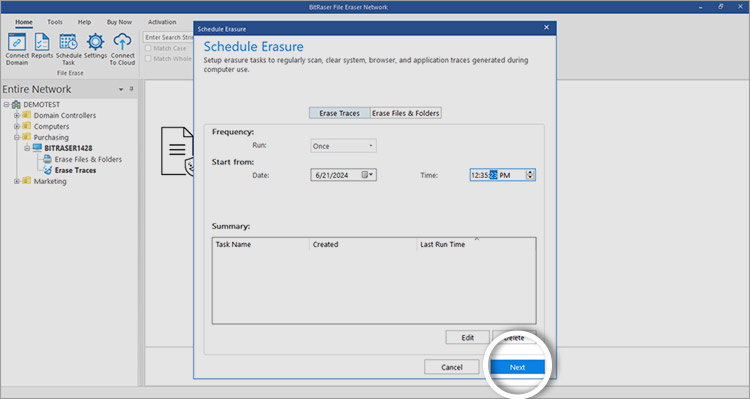
Task: Collapse the BITRASER1428 node
Action: click(x=27, y=148)
